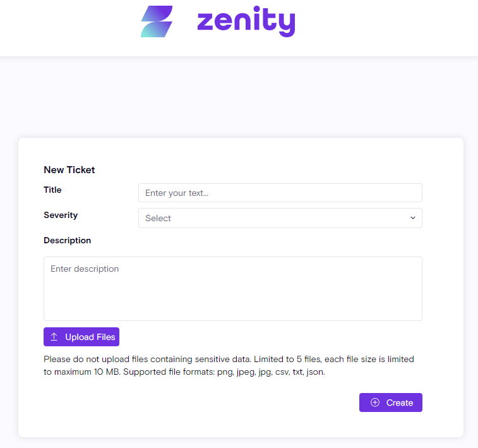Click the 'Upload Files' button label text
Screen dimensions: 478x448
coord(90,337)
